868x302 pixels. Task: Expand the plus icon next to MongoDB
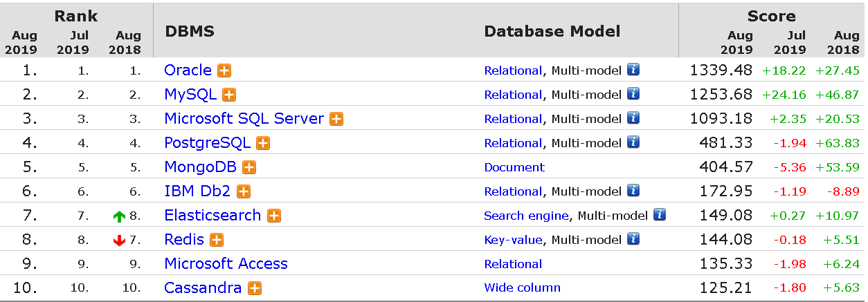pos(249,167)
